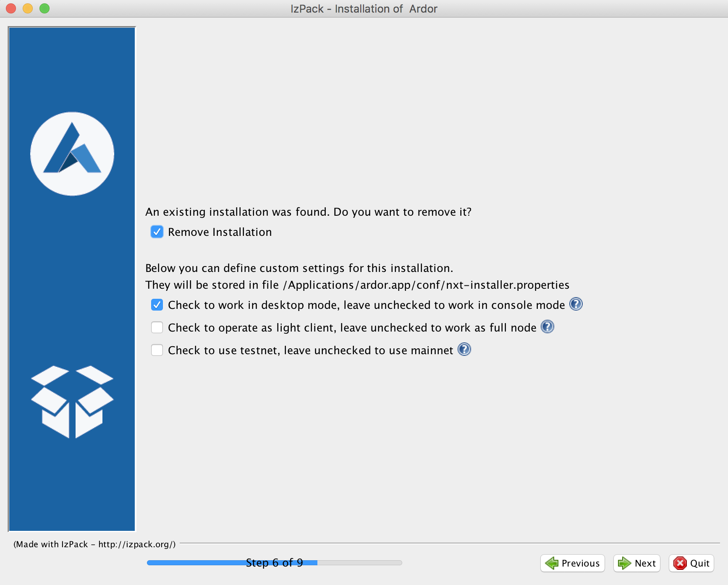Click the nxt-installer.properties file path text
The image size is (728, 585).
click(x=426, y=285)
